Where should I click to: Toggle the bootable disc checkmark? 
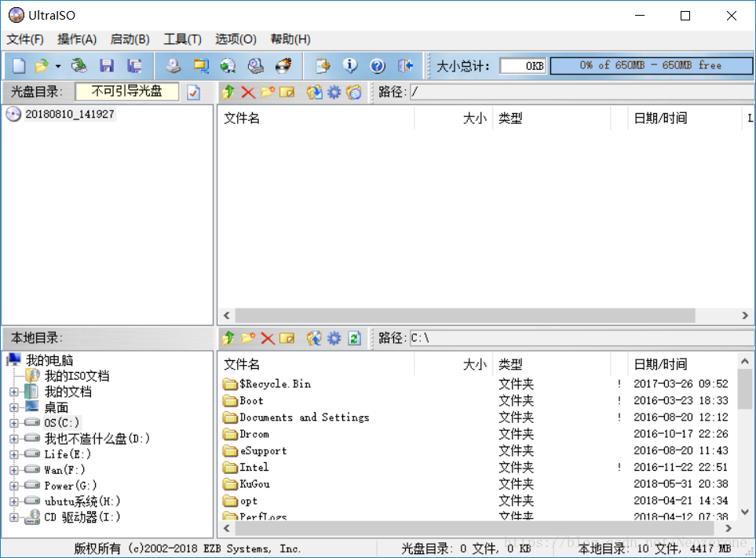(x=192, y=92)
